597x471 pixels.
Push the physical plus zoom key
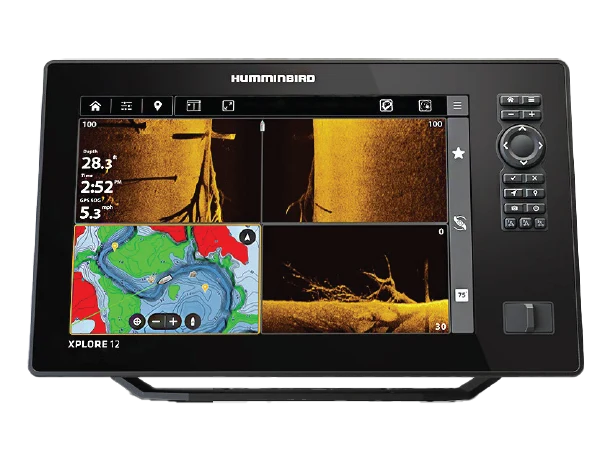532,114
